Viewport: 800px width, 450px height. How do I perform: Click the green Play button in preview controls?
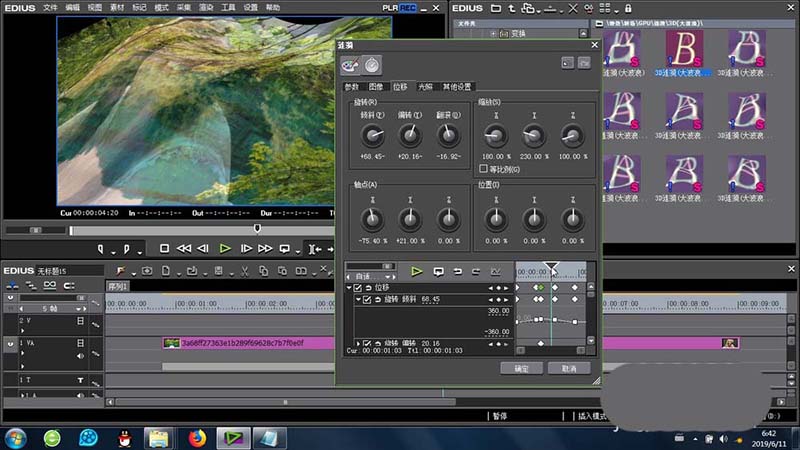(225, 248)
